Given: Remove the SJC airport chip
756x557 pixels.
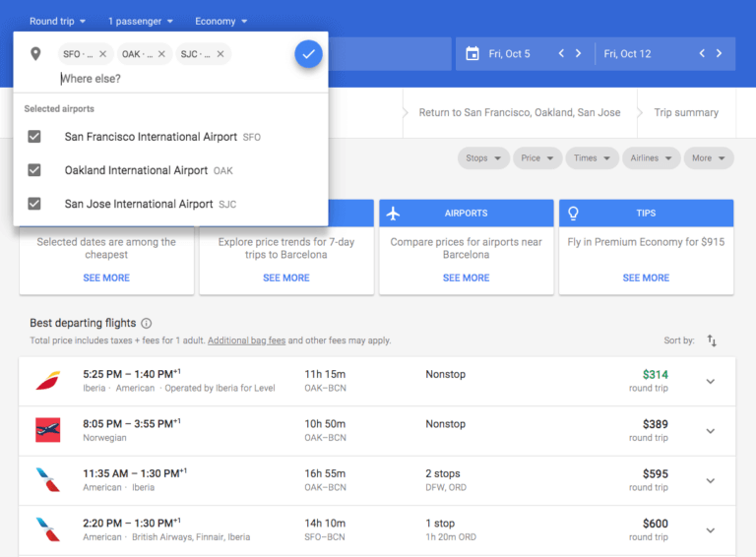Looking at the screenshot, I should tap(220, 54).
